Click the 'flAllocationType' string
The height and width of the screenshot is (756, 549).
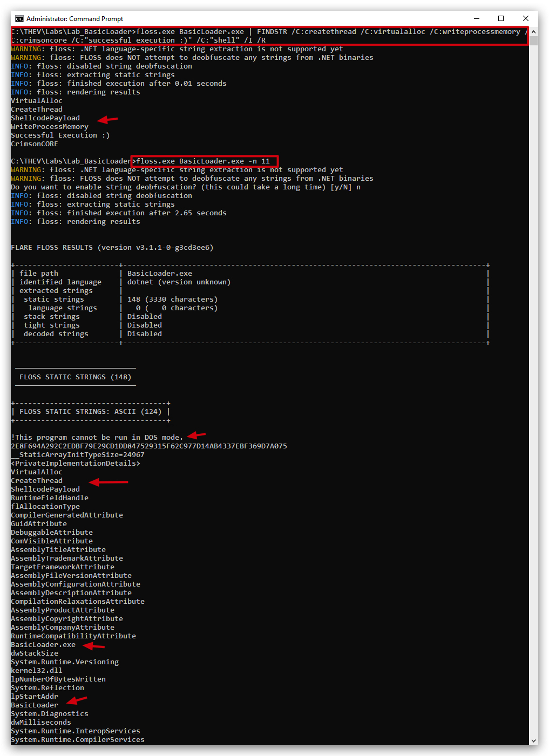pyautogui.click(x=45, y=507)
